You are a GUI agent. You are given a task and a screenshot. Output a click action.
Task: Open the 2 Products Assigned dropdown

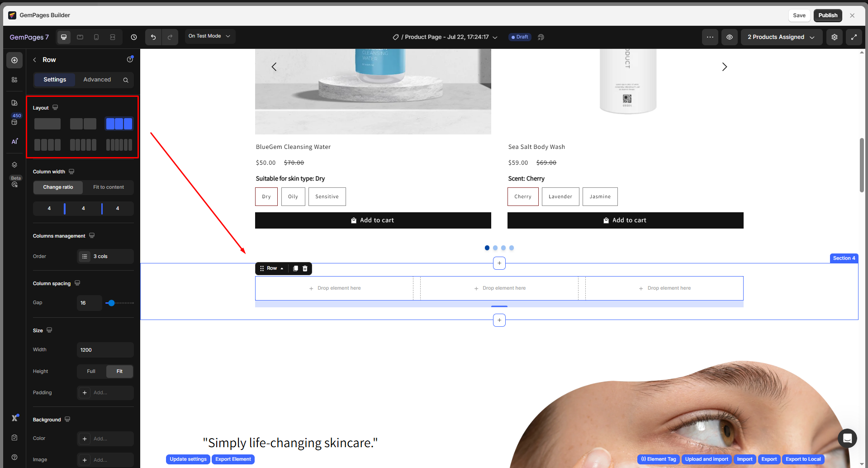(781, 37)
